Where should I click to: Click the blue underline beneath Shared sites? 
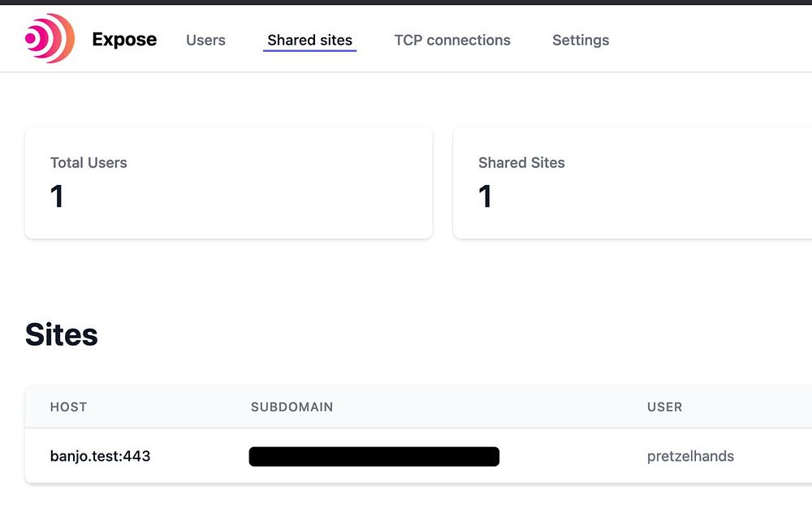pyautogui.click(x=309, y=51)
